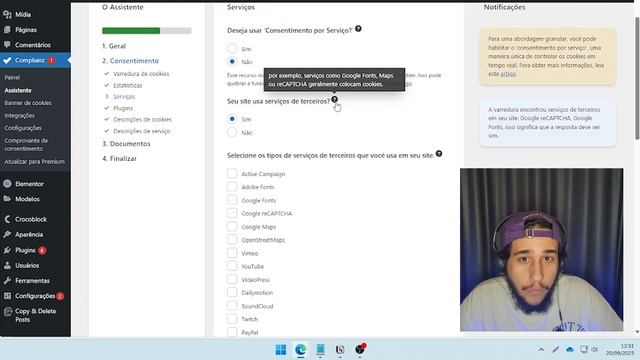This screenshot has height=360, width=640.
Task: Open the Notion taskbar icon
Action: (340, 349)
